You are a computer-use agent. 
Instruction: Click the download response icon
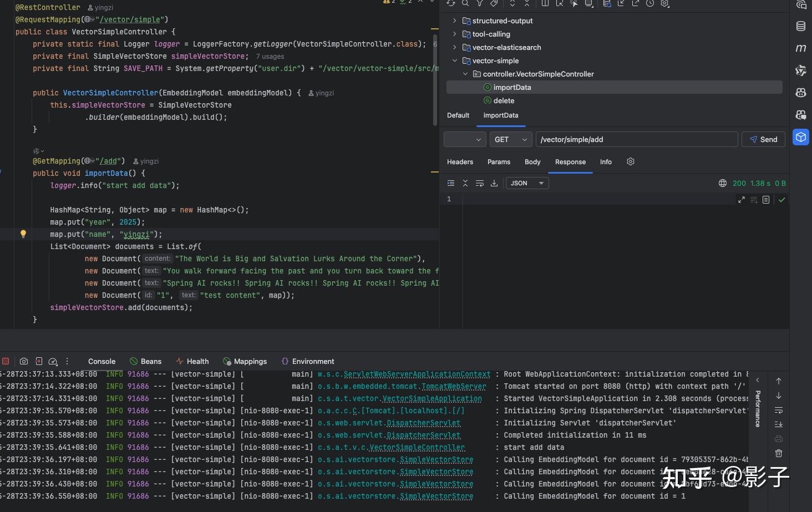click(494, 183)
